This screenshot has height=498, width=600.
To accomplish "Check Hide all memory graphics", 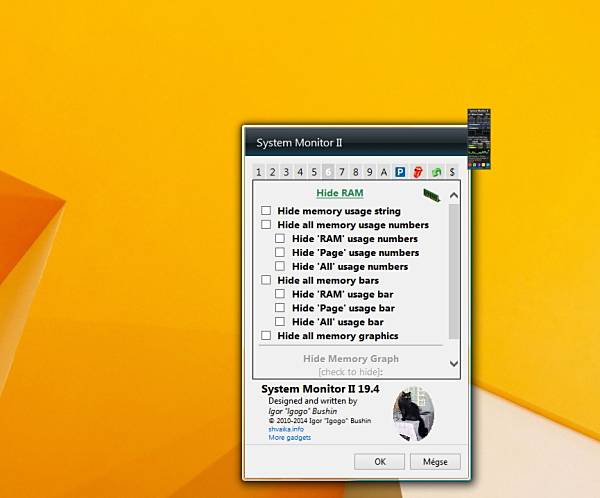I will coord(266,336).
